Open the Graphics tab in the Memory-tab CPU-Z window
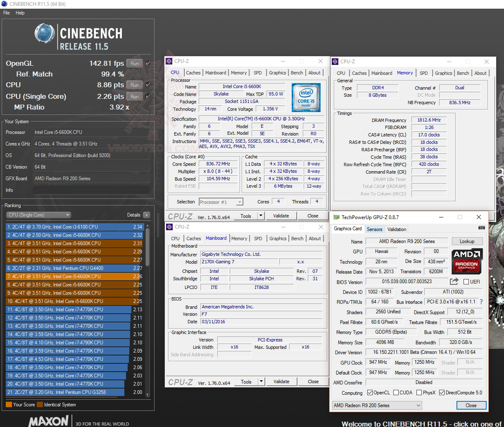The image size is (504, 427). click(444, 73)
